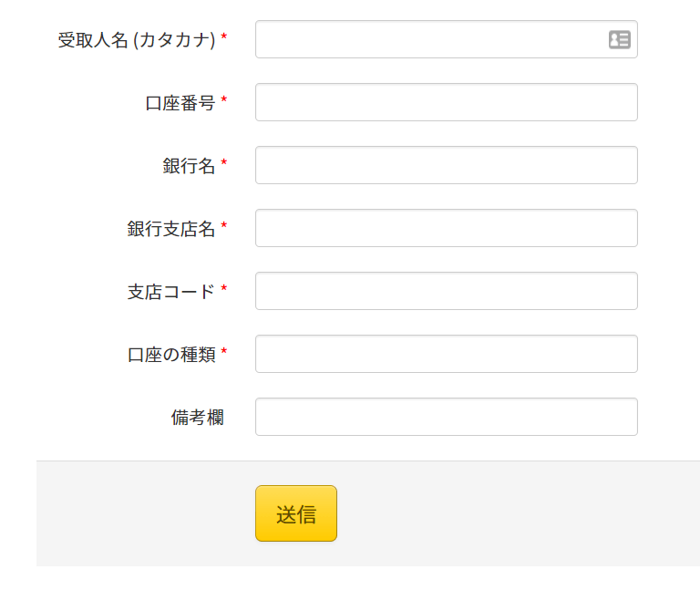Select the 口座の種類 label

pyautogui.click(x=171, y=355)
